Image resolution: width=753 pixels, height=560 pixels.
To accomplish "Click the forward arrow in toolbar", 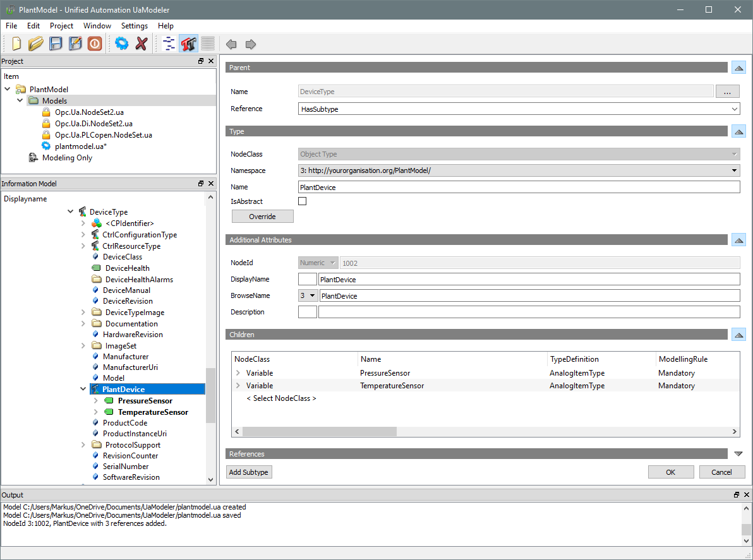I will (251, 44).
